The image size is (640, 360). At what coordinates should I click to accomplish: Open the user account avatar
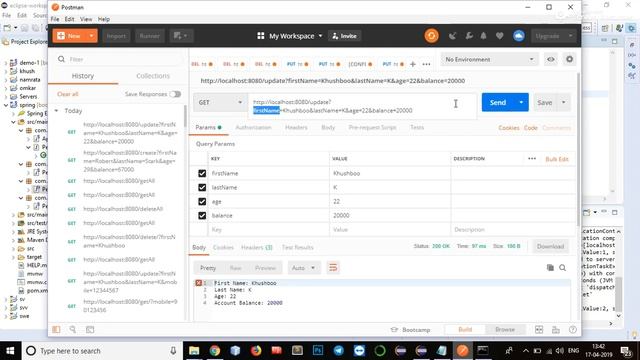coord(519,36)
